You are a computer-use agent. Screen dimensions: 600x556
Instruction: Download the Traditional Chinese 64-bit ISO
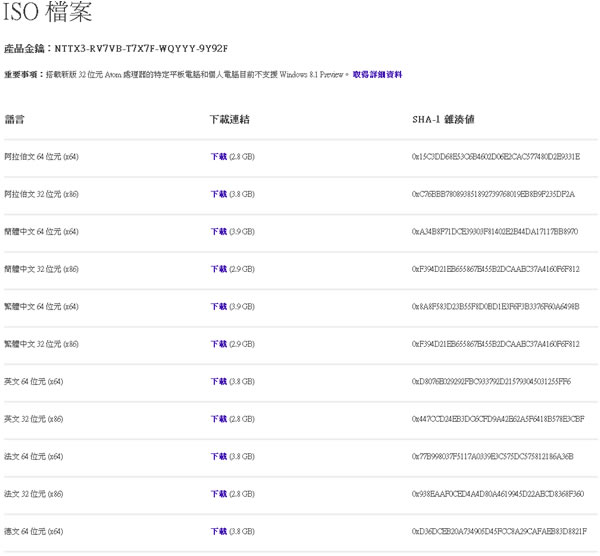point(218,307)
